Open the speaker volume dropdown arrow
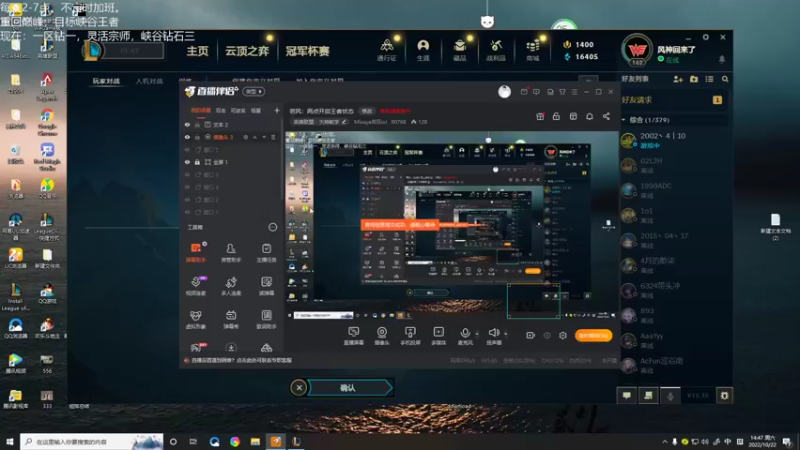Screen dimensions: 800x450 tap(506, 334)
